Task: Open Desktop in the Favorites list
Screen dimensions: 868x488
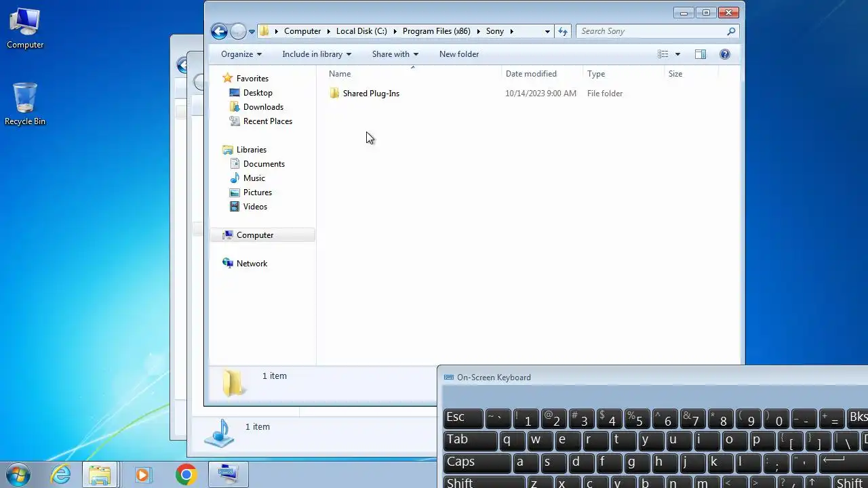Action: point(258,93)
